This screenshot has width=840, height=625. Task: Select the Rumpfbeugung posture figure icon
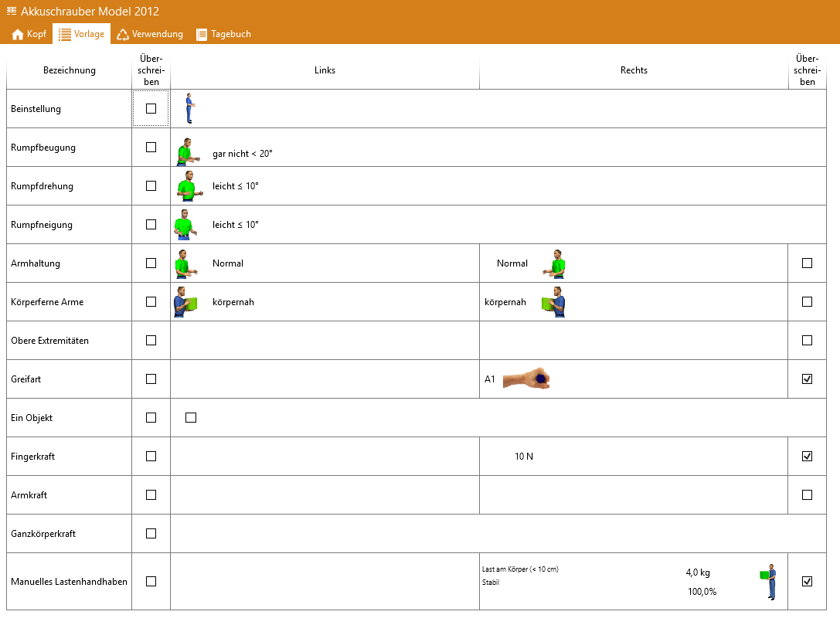[x=186, y=152]
